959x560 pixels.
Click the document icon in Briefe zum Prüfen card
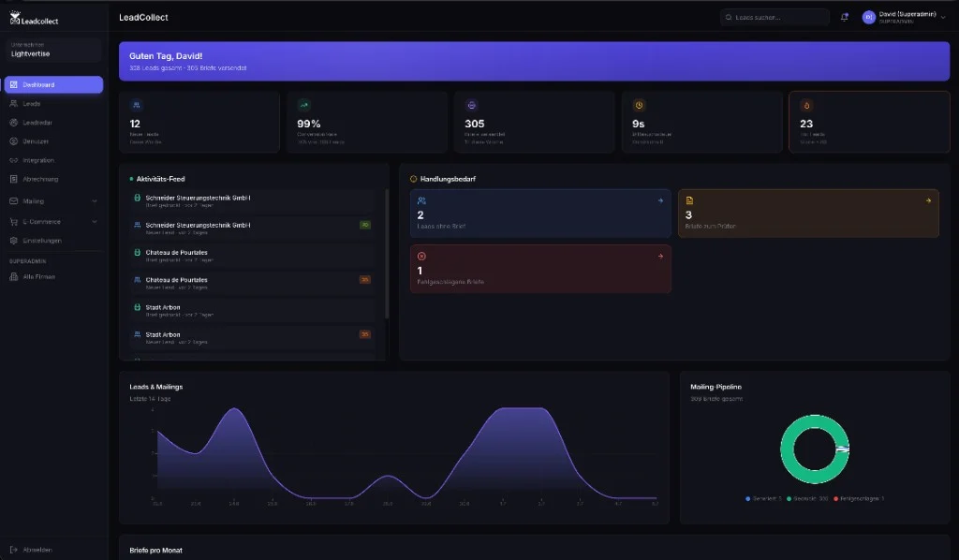689,200
